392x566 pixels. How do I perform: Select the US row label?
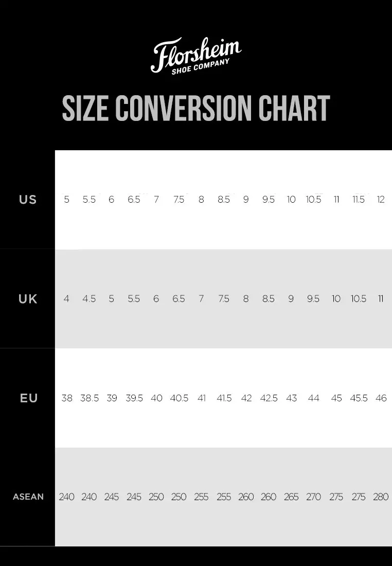point(28,200)
